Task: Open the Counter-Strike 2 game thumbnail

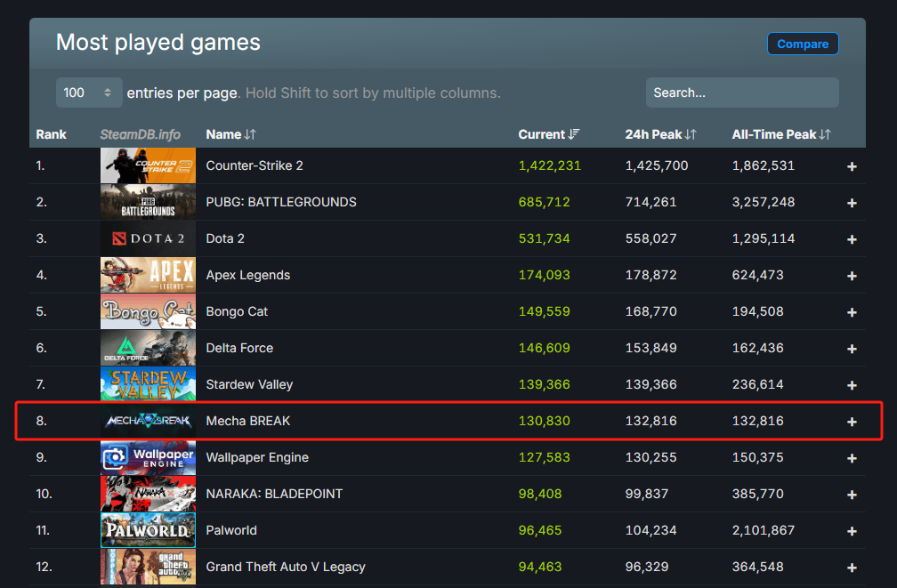Action: (148, 165)
